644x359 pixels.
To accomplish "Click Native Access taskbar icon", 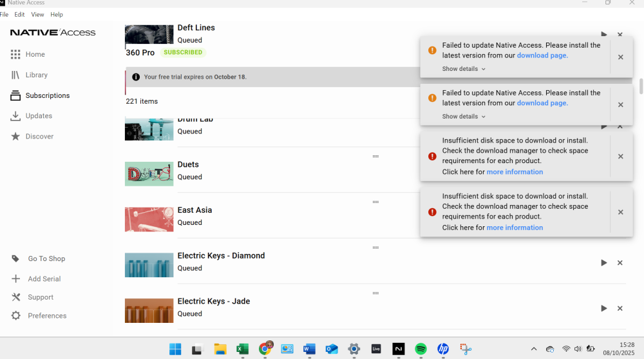I will 399,349.
